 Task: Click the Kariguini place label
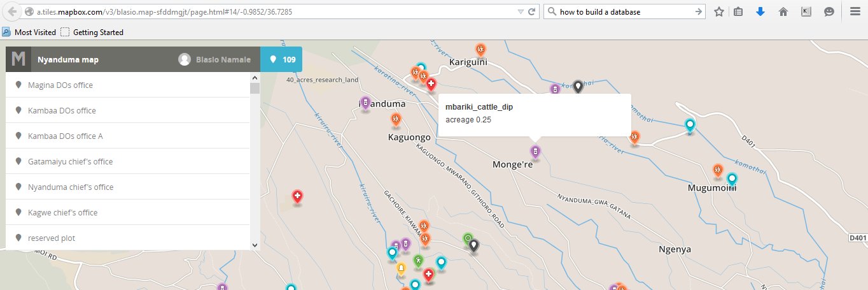[468, 62]
